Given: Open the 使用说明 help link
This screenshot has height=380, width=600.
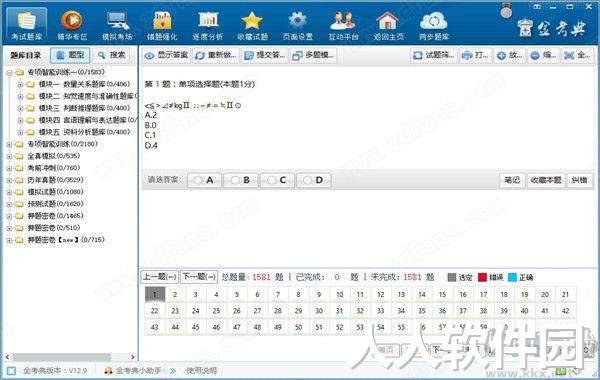Looking at the screenshot, I should pyautogui.click(x=201, y=370).
